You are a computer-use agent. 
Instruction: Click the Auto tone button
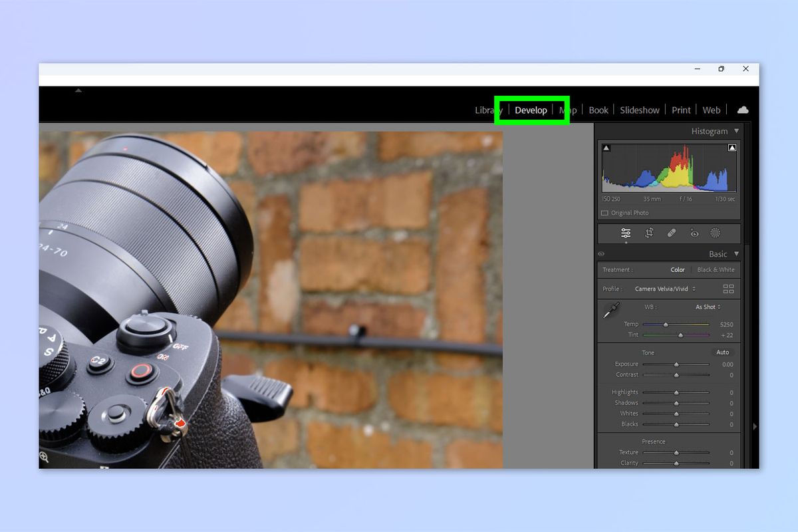click(x=723, y=352)
